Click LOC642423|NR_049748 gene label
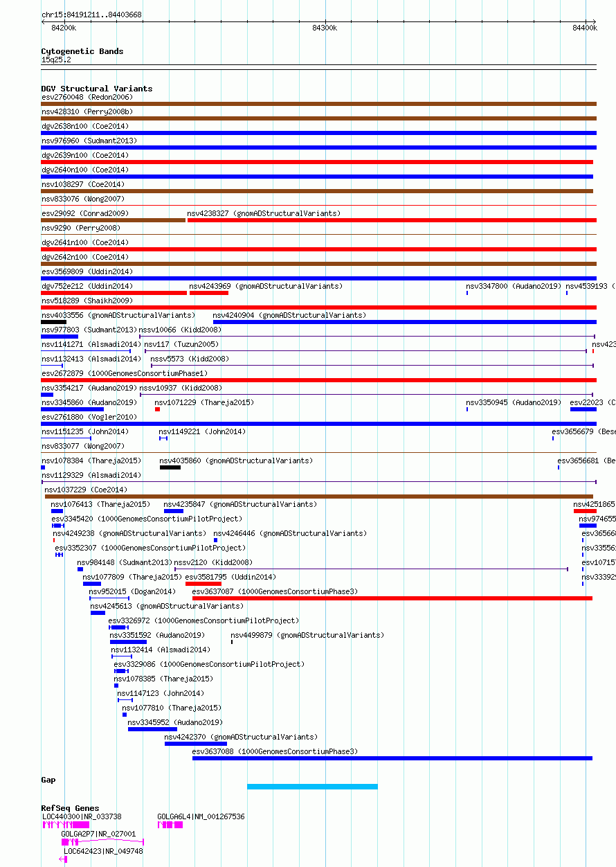Image resolution: width=616 pixels, height=867 pixels. 103,851
